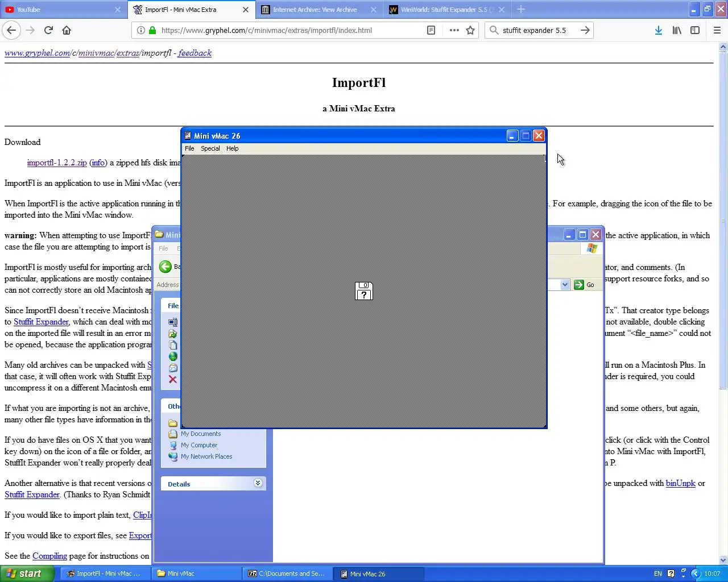Open File menu in Explorer window
This screenshot has height=582, width=728.
pos(163,248)
